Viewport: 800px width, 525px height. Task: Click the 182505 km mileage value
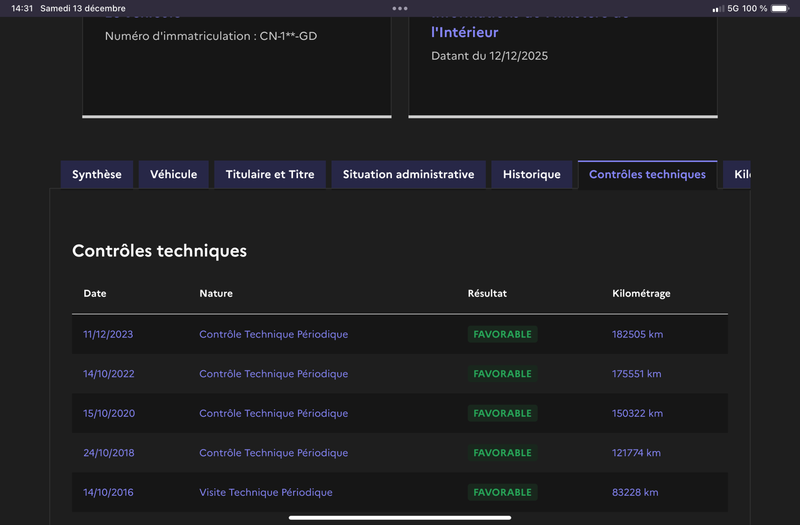click(637, 334)
